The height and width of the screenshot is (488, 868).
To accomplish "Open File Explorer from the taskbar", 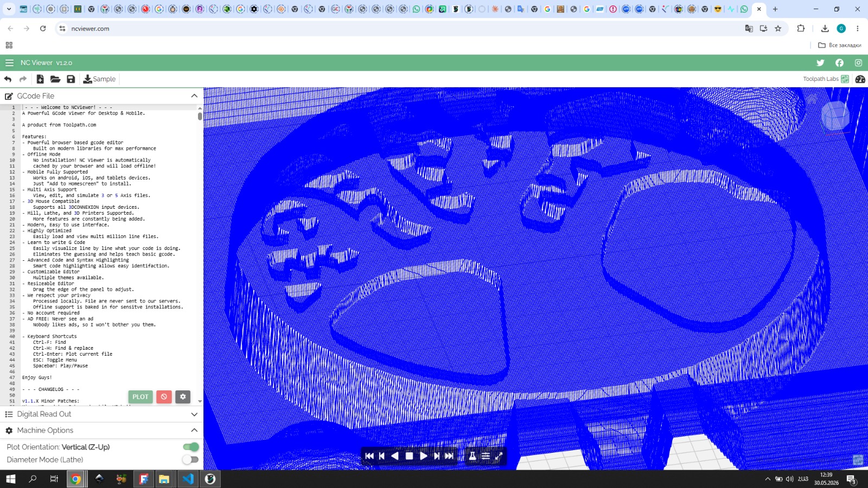I will point(164,479).
